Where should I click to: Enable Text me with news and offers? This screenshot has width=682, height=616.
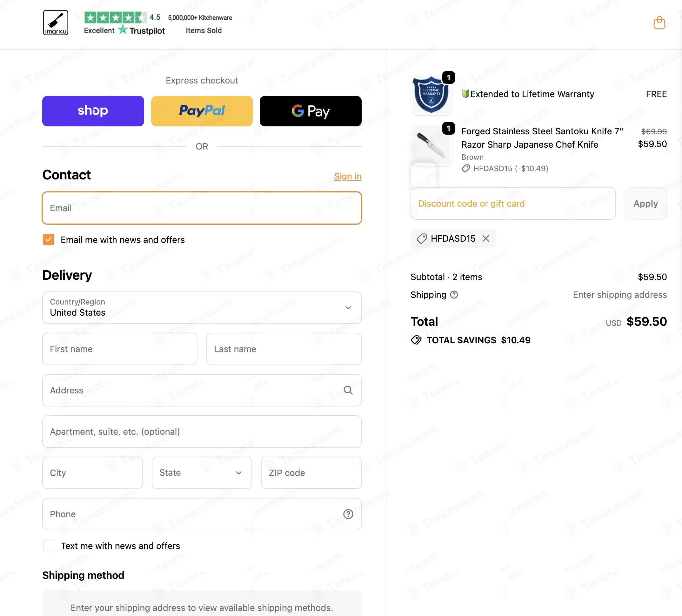click(x=49, y=546)
